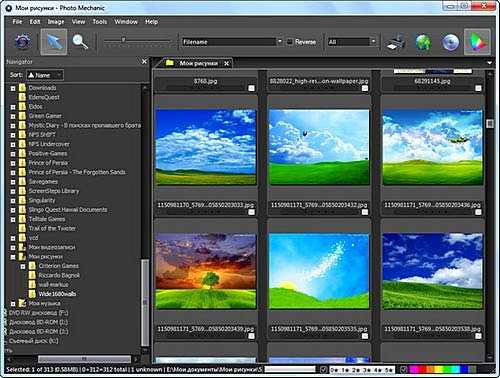Open the Filename sort dropdown
Viewport: 500px width, 378px height.
coord(232,42)
